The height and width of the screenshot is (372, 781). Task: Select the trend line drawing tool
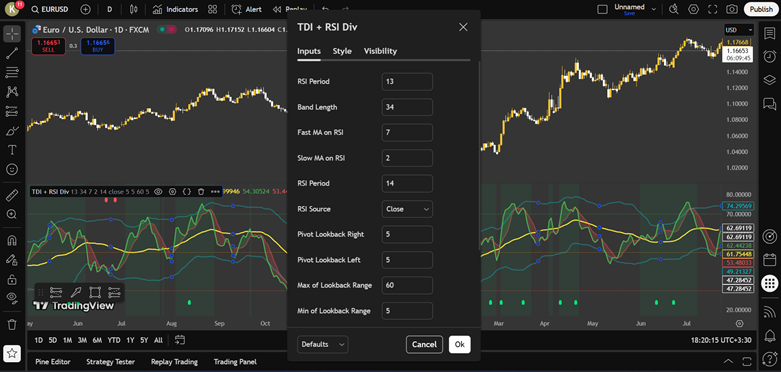pos(12,53)
